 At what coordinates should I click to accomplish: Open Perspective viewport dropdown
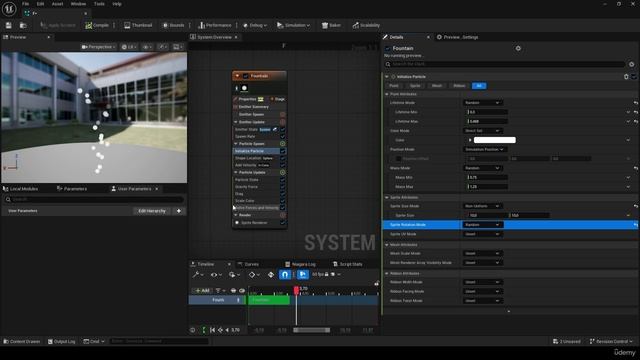pos(98,47)
